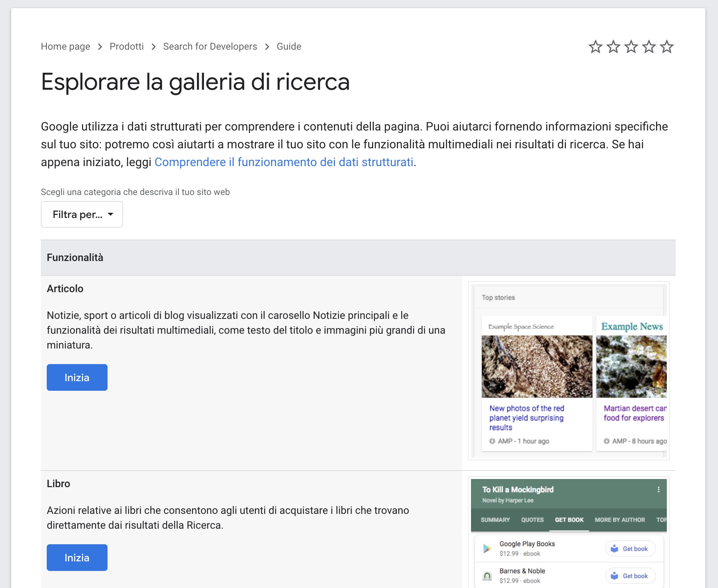Open the Guide breadcrumb
Viewport: 718px width, 588px height.
(x=289, y=46)
